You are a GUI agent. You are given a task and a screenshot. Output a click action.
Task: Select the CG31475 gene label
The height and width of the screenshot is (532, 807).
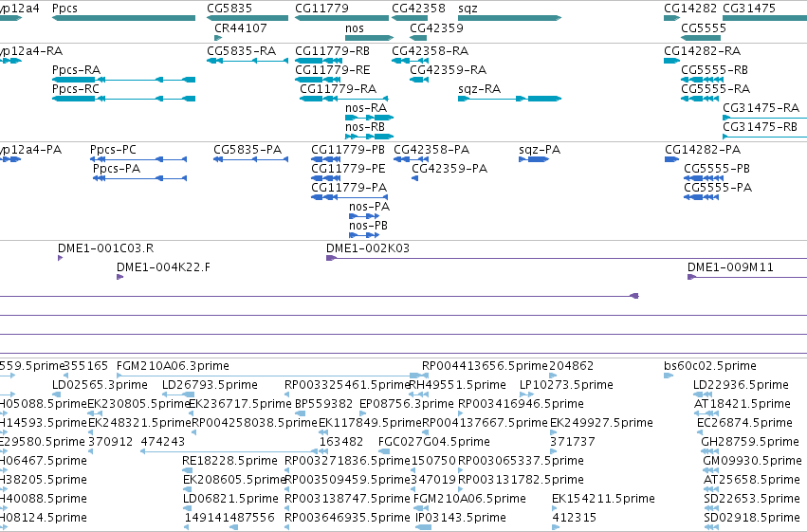pyautogui.click(x=749, y=9)
